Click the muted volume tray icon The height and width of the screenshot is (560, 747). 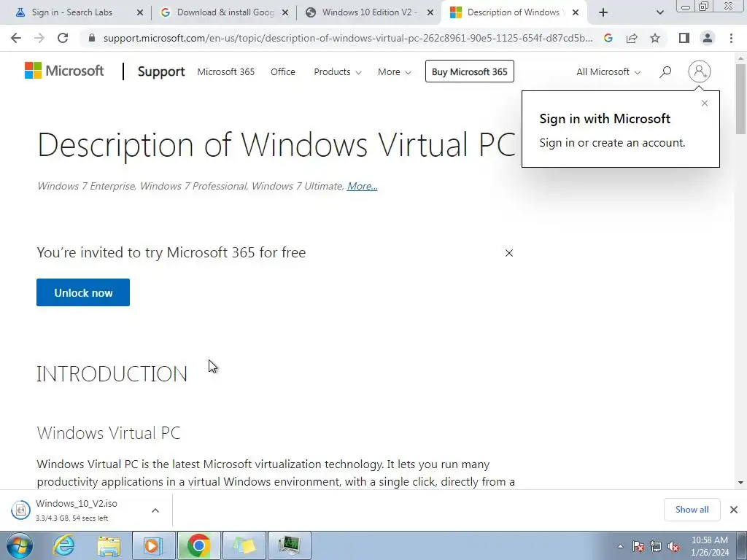673,546
